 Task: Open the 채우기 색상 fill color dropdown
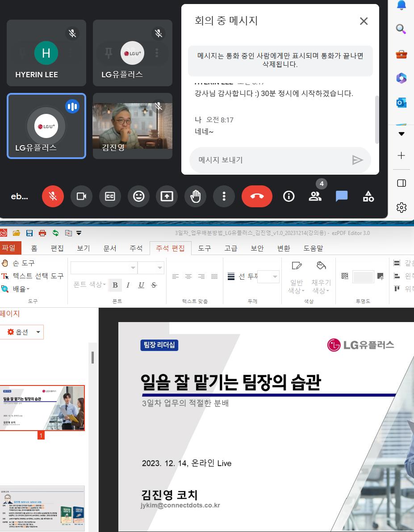coord(321,277)
